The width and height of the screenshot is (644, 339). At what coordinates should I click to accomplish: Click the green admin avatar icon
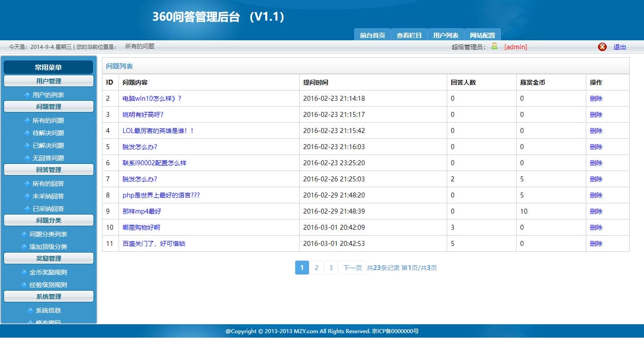[x=494, y=47]
